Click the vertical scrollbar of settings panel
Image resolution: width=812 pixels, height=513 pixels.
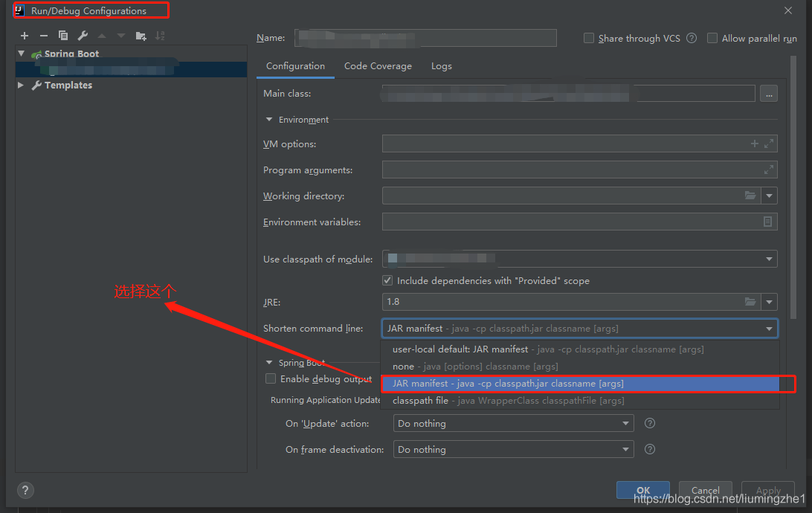coord(793,187)
